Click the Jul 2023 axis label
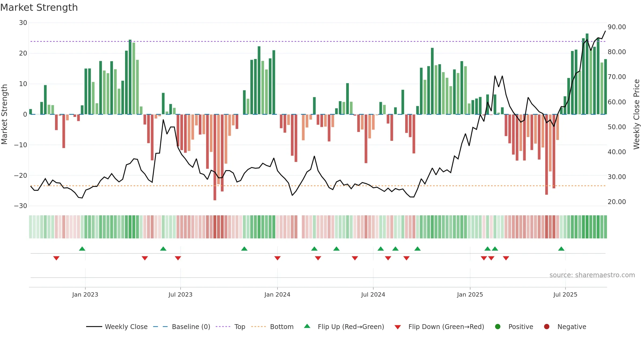 tap(180, 294)
